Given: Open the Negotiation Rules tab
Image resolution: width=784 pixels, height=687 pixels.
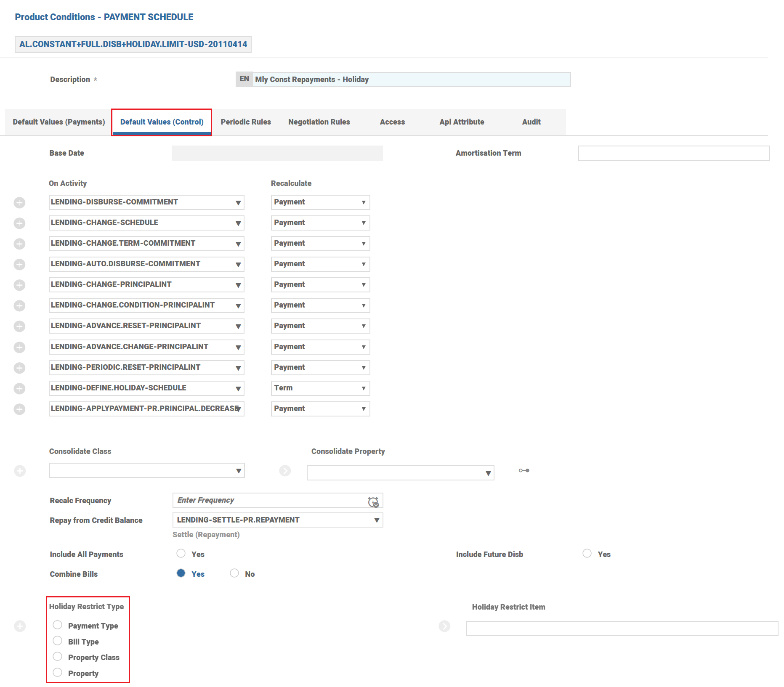Looking at the screenshot, I should point(319,122).
